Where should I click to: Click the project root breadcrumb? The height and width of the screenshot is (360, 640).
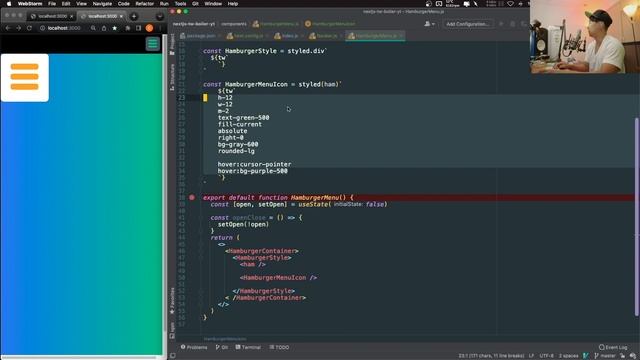tap(193, 24)
